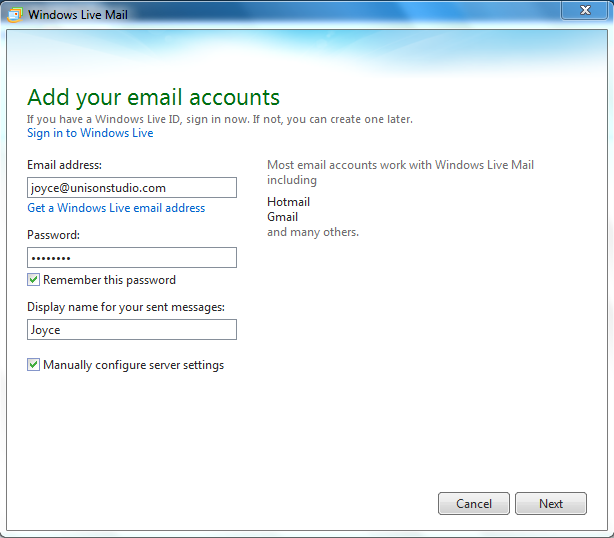Click the Gmail text

click(282, 217)
